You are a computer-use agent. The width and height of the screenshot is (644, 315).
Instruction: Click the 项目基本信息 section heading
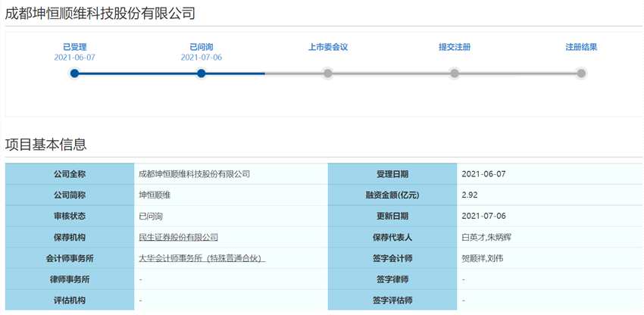coord(45,145)
